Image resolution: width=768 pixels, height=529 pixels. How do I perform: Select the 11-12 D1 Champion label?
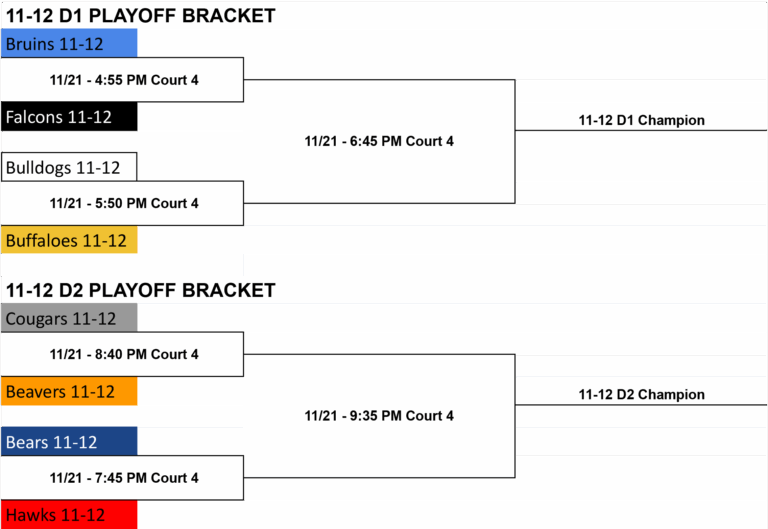(642, 120)
